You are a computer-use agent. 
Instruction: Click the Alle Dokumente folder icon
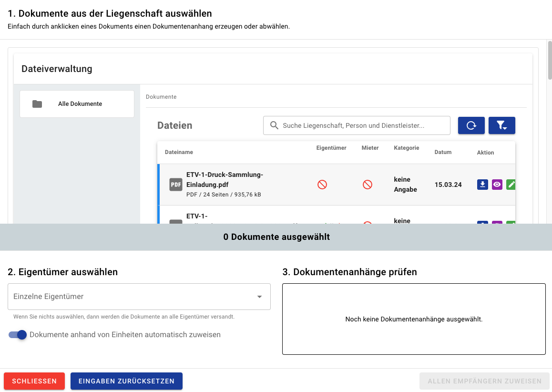tap(37, 104)
